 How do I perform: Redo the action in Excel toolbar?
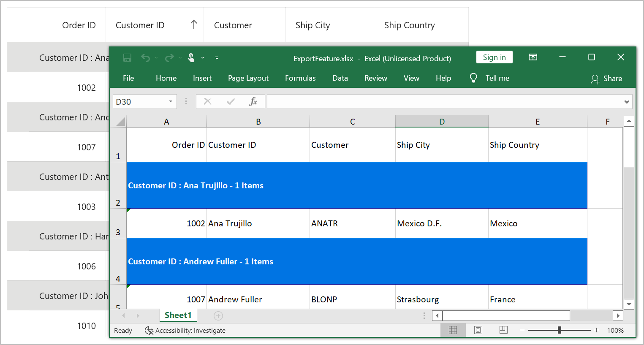point(169,58)
